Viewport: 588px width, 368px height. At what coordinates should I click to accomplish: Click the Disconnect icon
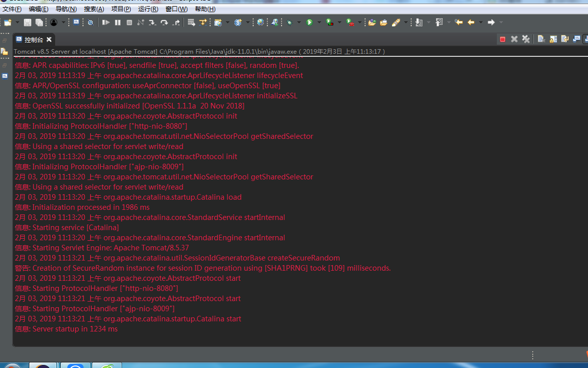coord(141,22)
